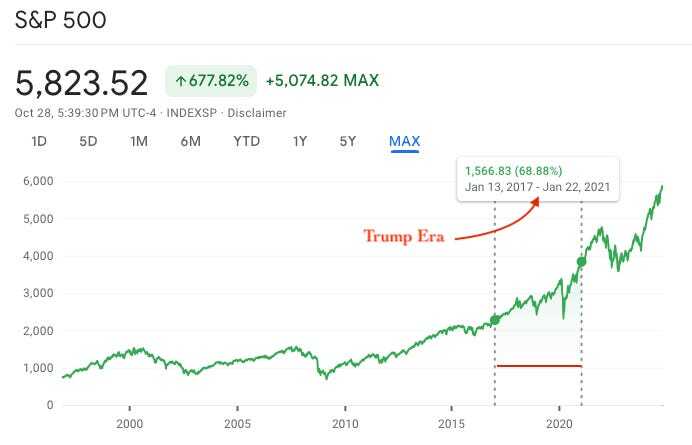Click the red horizontal line under the shaded region
This screenshot has height=445, width=692.
click(x=539, y=366)
